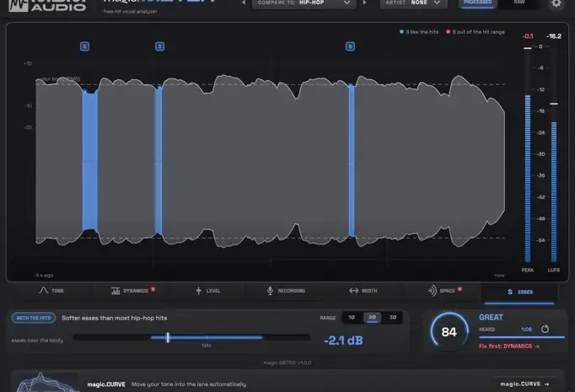This screenshot has height=392, width=575.
Task: Click the magic.CURVE promo title text
Action: (106, 384)
